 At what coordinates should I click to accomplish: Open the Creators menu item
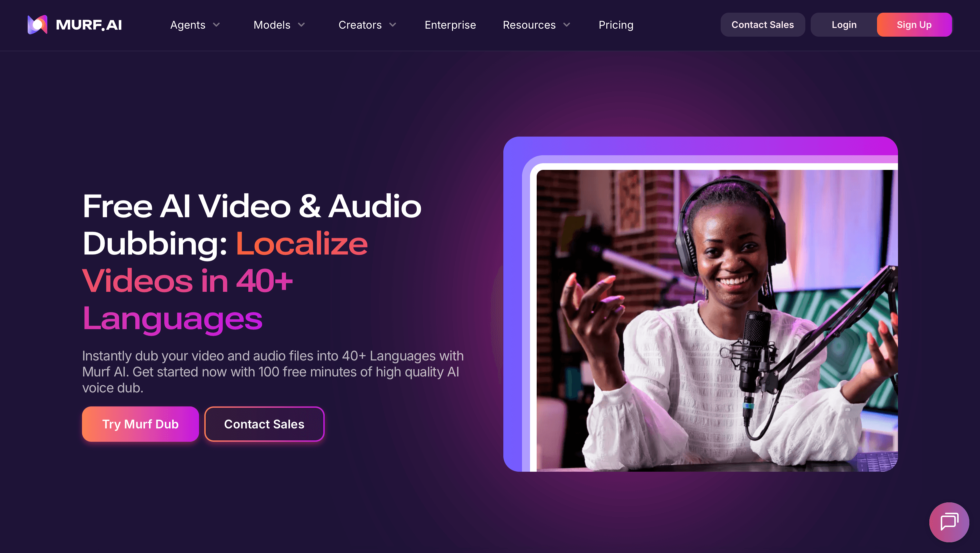pyautogui.click(x=360, y=25)
